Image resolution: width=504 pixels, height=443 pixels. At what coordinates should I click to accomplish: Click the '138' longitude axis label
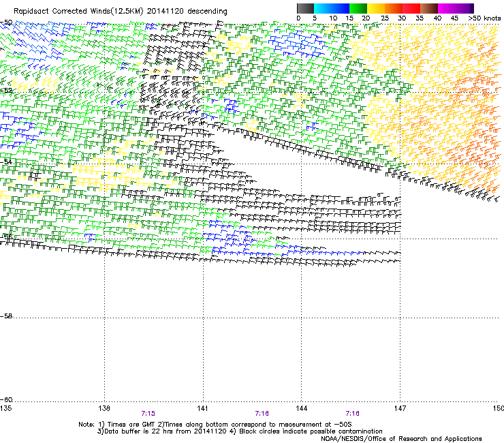pos(104,408)
